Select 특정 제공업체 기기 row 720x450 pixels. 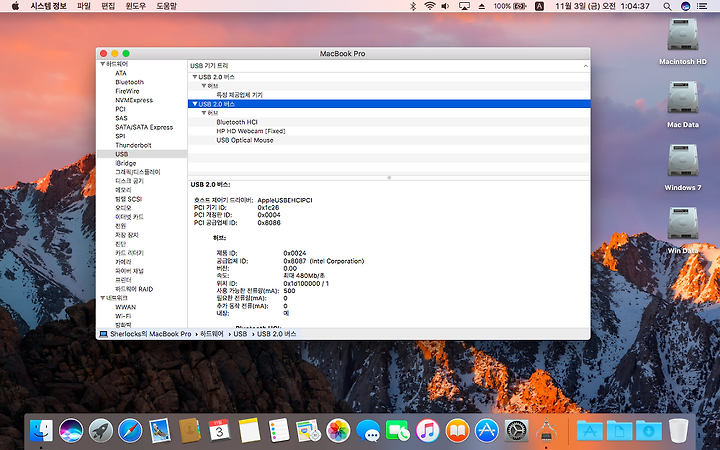(389, 95)
